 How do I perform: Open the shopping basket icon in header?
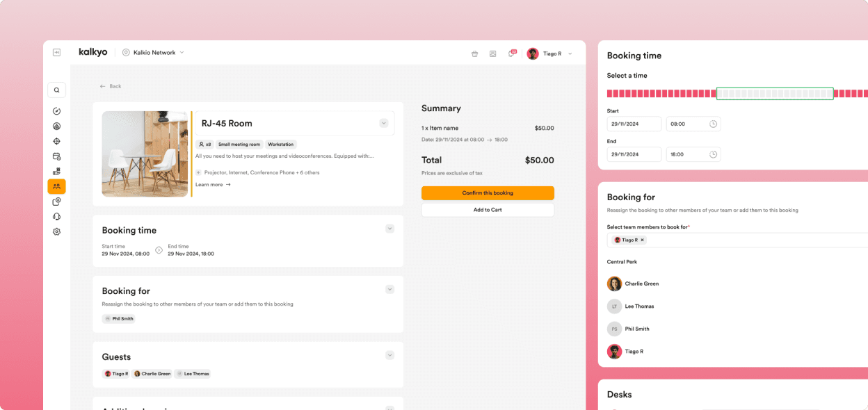(x=474, y=54)
